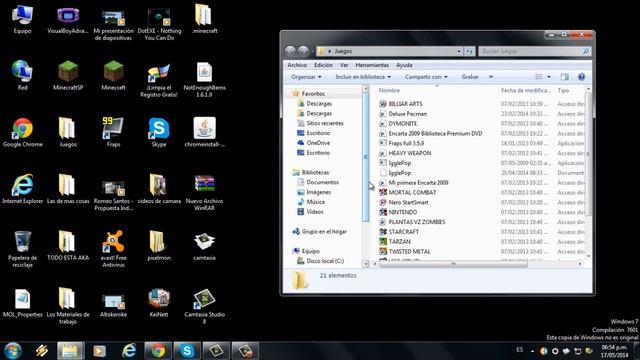Screen dimensions: 640x360
Task: Click Chrome icon in the taskbar
Action: 158,351
